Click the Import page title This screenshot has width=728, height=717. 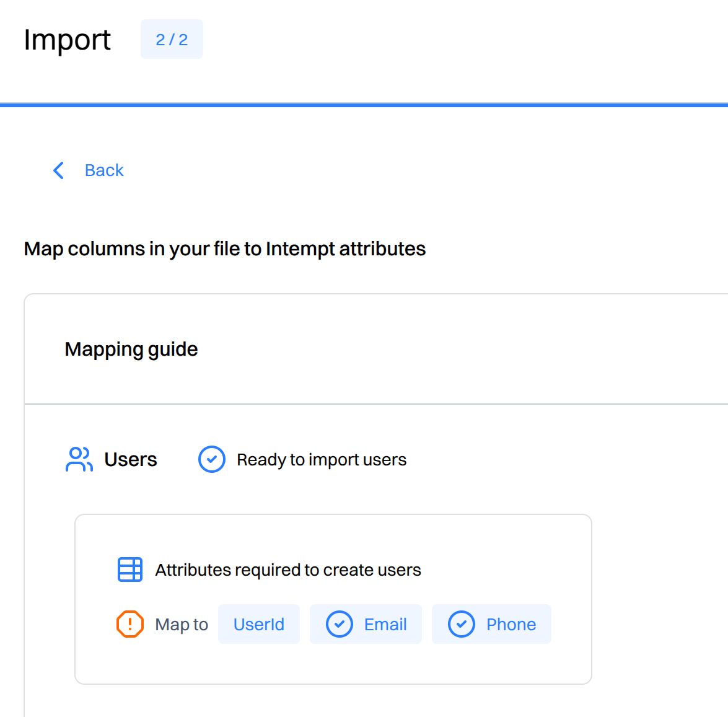tap(68, 40)
